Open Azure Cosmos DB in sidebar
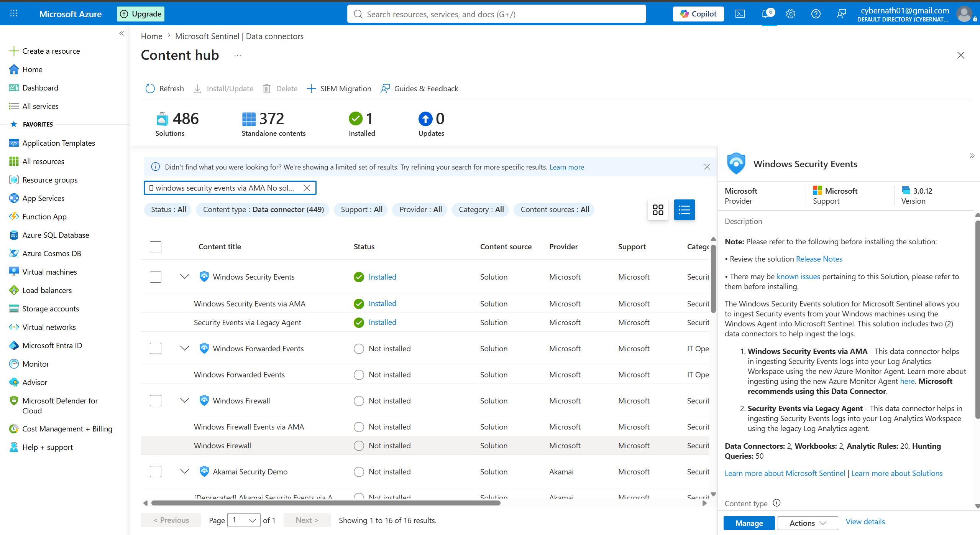Image resolution: width=980 pixels, height=535 pixels. pos(52,254)
